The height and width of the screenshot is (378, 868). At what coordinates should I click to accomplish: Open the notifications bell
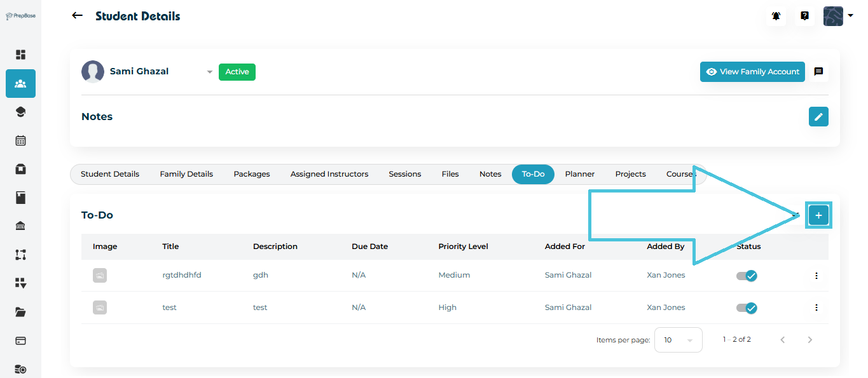point(776,17)
